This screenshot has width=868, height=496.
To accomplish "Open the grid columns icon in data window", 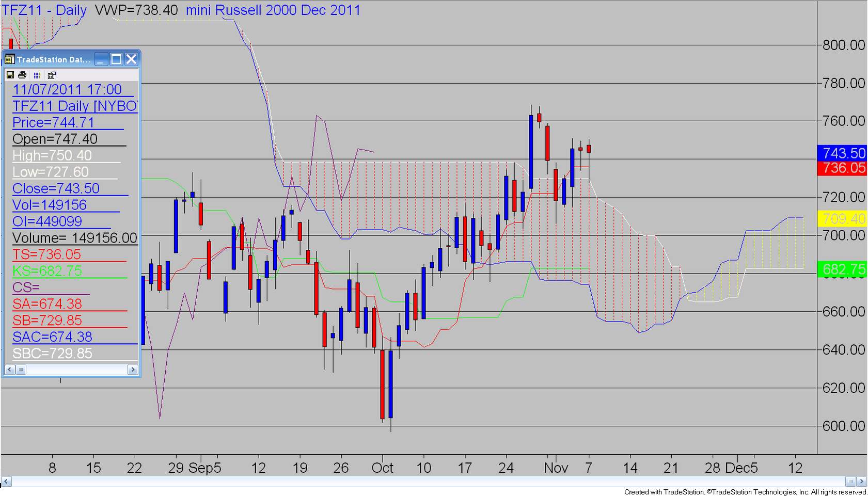I will (37, 75).
